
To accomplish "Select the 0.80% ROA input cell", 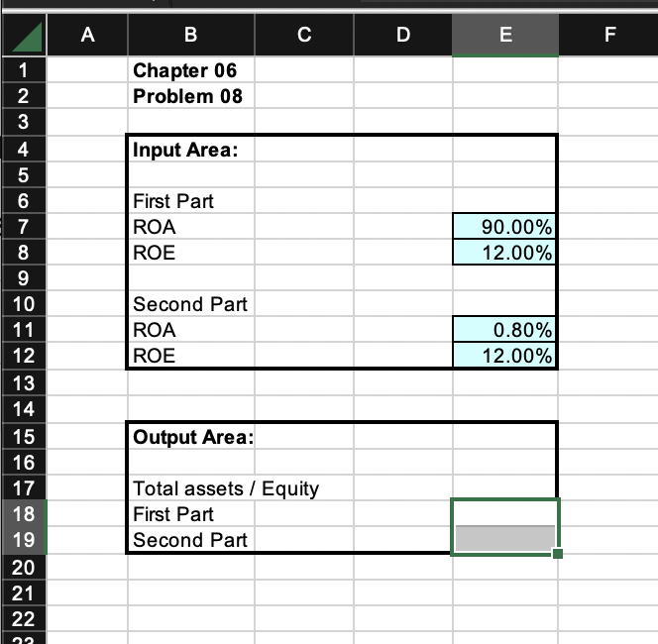I will coord(504,330).
